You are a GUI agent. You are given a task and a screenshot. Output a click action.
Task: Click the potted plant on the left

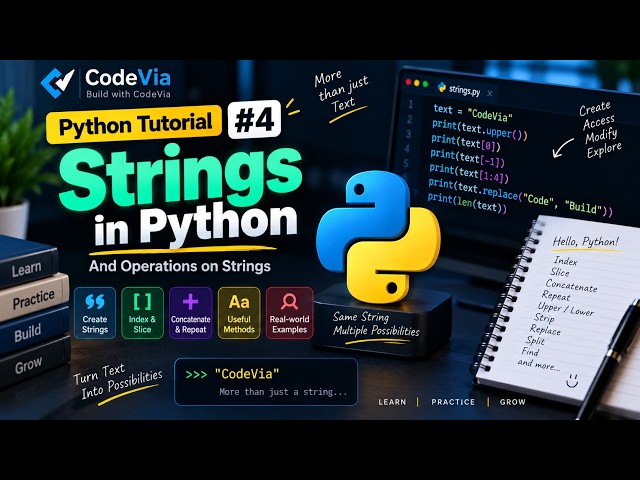(x=20, y=163)
